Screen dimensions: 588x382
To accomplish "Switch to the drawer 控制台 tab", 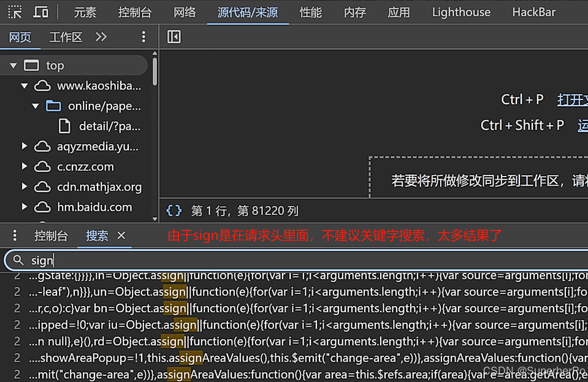I will coord(51,236).
